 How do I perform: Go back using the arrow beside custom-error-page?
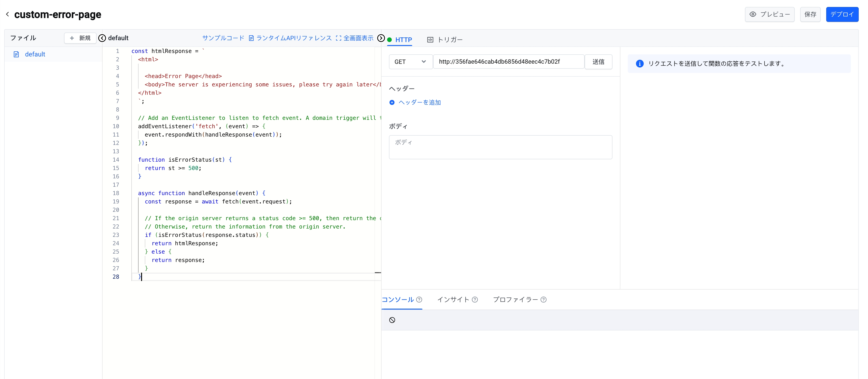click(x=7, y=14)
